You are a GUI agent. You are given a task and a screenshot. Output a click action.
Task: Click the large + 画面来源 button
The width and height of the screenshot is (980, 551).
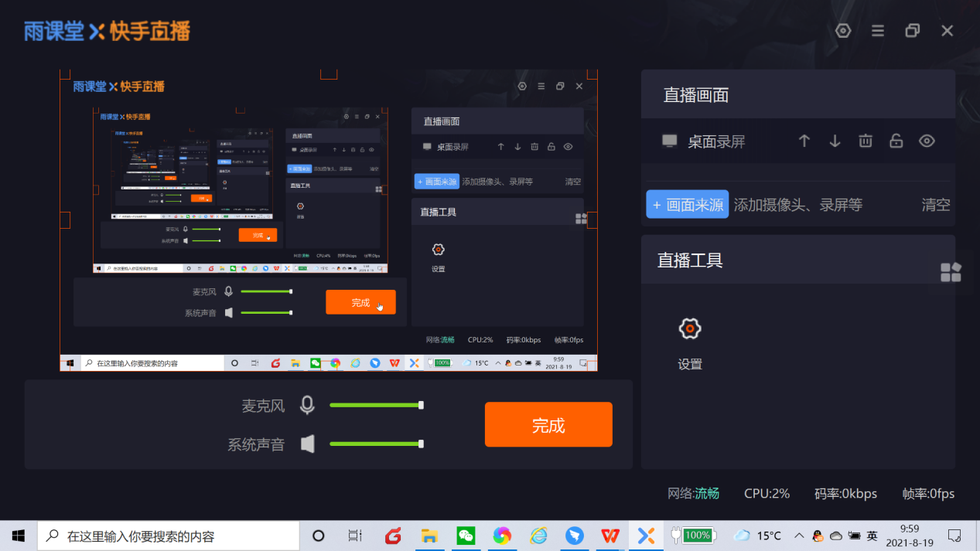click(x=688, y=204)
